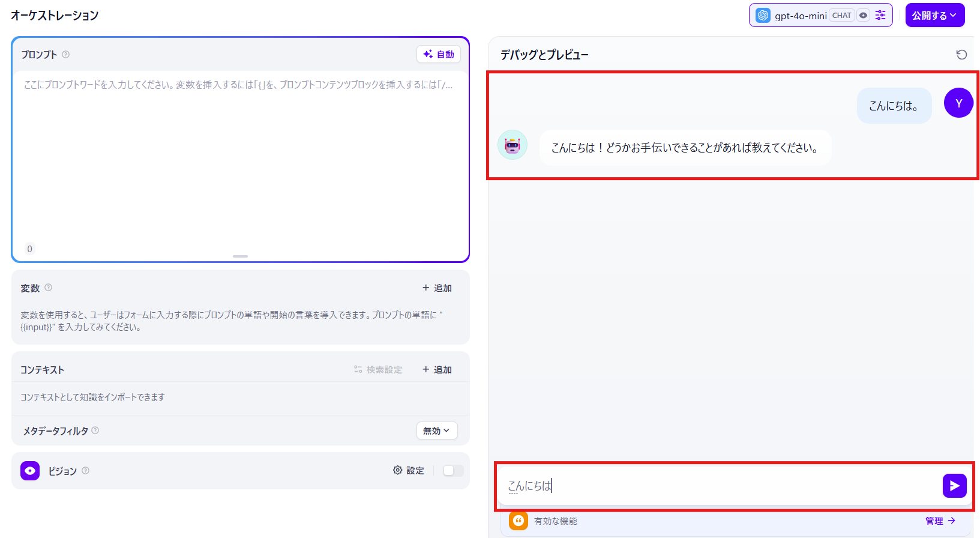
Task: Click the help icon next to 変数
Action: pyautogui.click(x=49, y=288)
